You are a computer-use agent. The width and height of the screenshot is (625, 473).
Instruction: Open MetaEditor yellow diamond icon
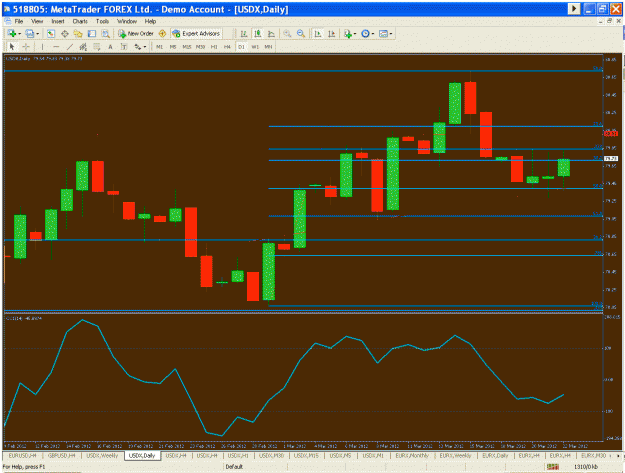[x=162, y=34]
